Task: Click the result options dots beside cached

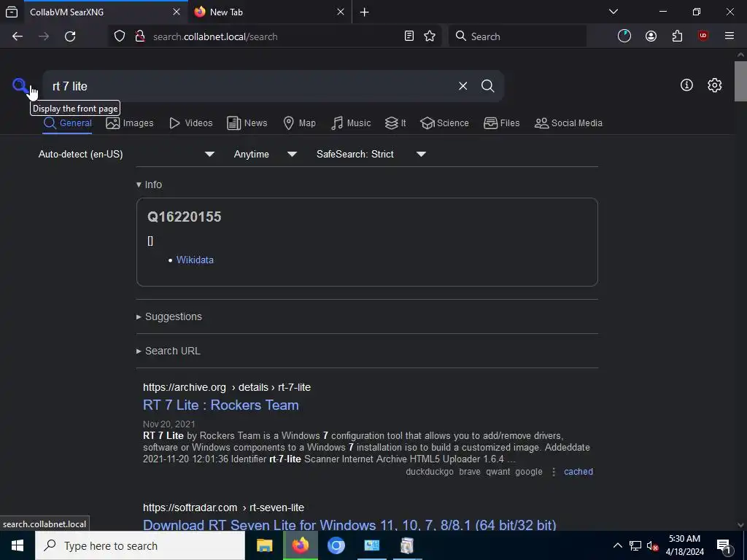Action: [x=554, y=472]
